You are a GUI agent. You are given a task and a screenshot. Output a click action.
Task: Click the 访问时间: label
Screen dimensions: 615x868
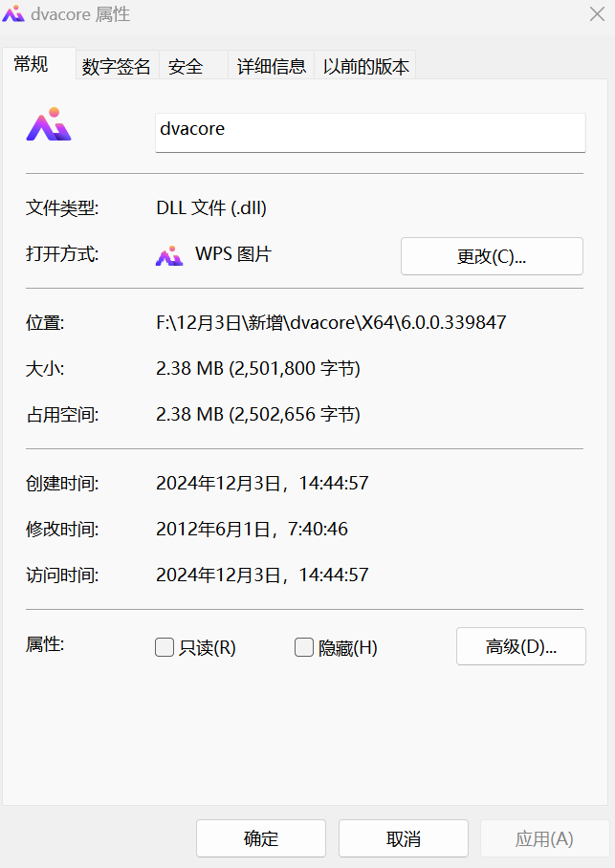click(x=62, y=575)
